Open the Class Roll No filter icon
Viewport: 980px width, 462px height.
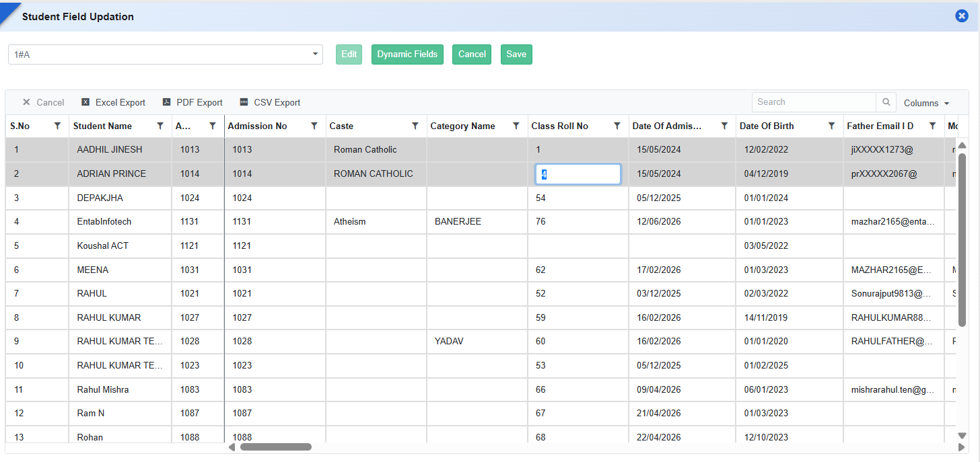point(617,126)
